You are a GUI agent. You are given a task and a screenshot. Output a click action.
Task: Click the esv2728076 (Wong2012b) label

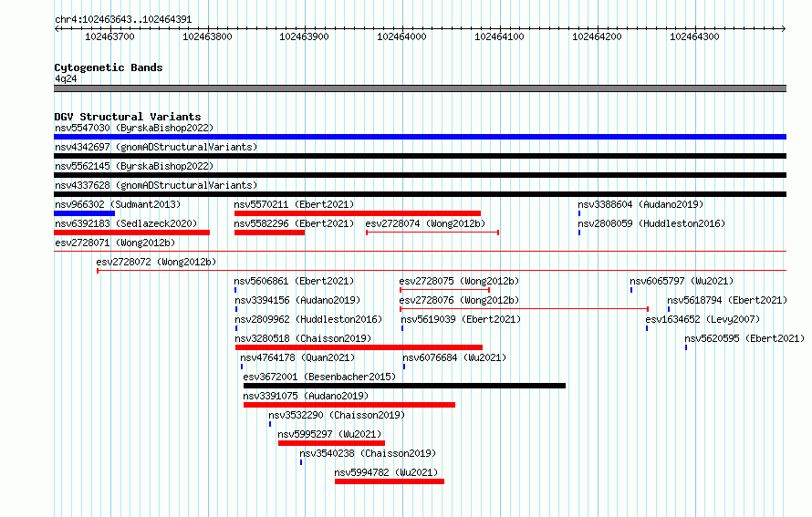point(459,300)
